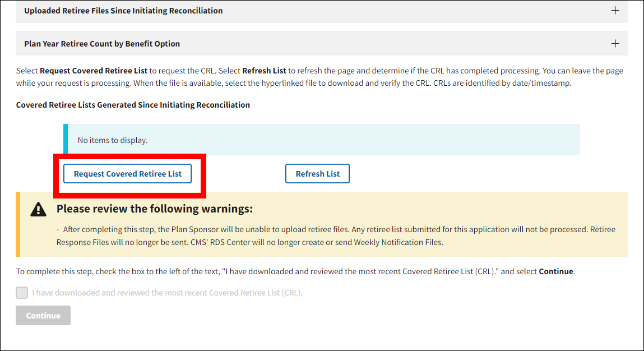The width and height of the screenshot is (644, 351).
Task: Click the Covered Retiree Lists Generated heading
Action: (133, 105)
